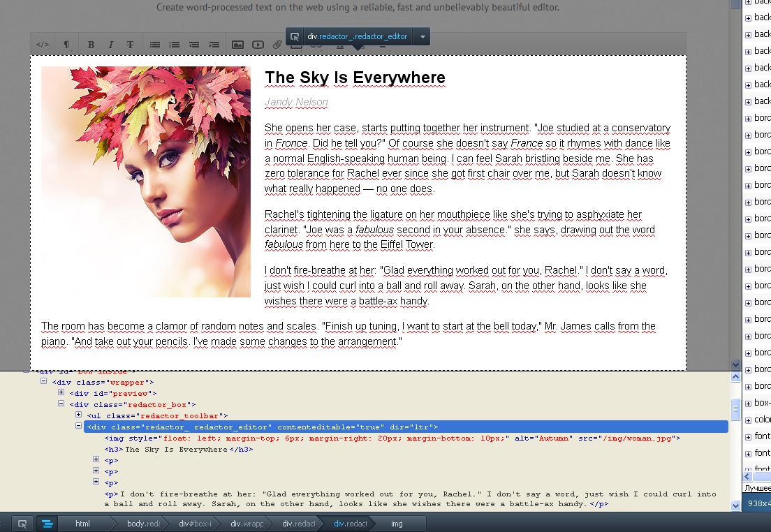Click the paperclip attach file icon
Image resolution: width=771 pixels, height=532 pixels.
(x=277, y=45)
